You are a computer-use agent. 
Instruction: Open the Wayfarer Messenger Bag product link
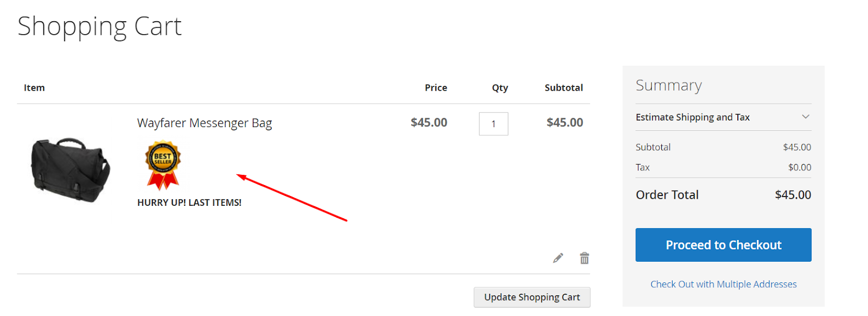click(x=205, y=123)
